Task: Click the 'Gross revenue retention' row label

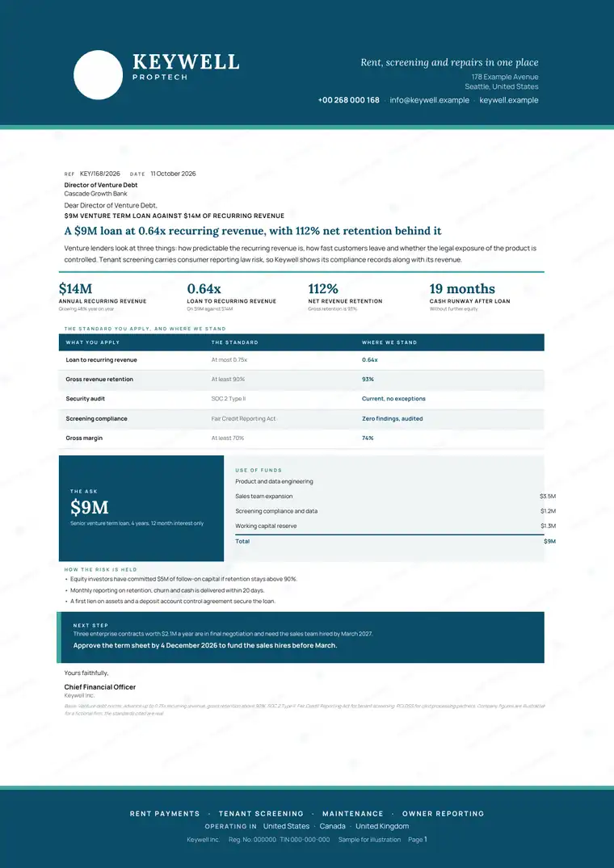Action: 99,379
